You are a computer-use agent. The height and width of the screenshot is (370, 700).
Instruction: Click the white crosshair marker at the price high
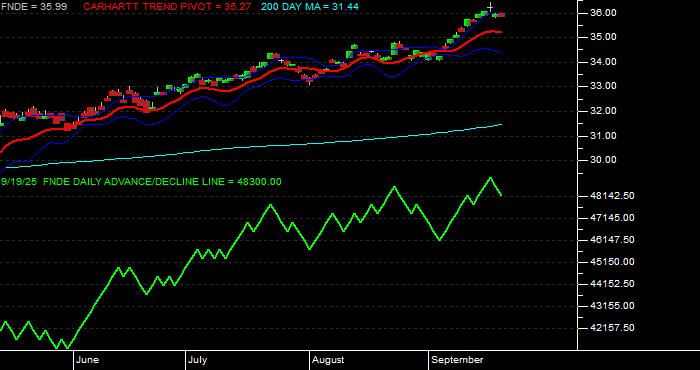(490, 7)
